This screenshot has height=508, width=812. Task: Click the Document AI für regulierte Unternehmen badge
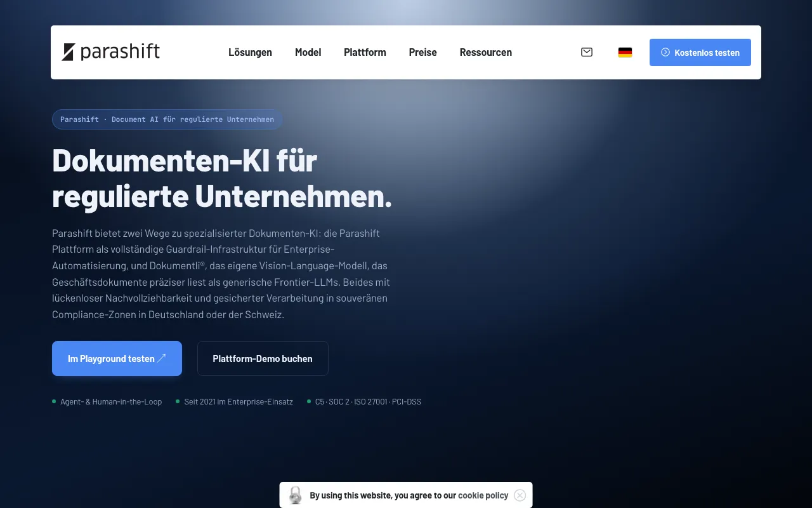click(x=167, y=119)
